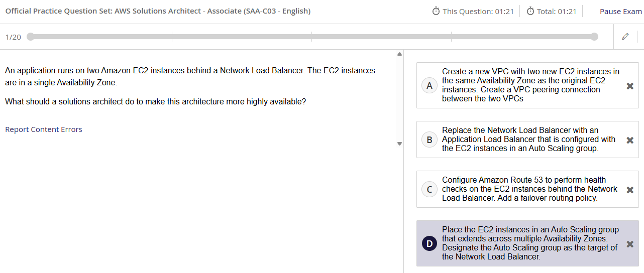Viewport: 644px width, 273px height.
Task: Click the question pane scroll up arrow
Action: 399,54
